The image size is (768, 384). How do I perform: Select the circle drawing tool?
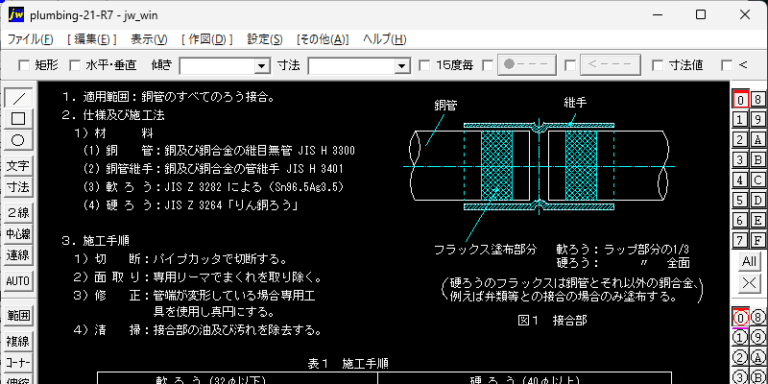[18, 140]
